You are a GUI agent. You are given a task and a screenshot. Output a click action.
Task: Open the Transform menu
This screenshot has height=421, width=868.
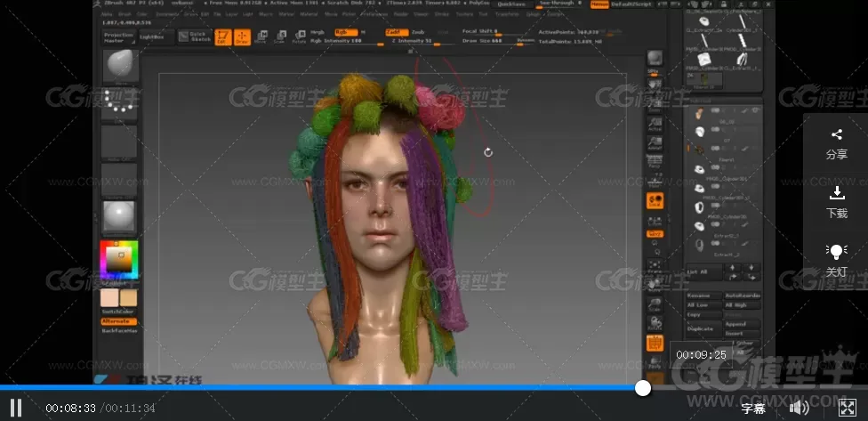pyautogui.click(x=507, y=14)
